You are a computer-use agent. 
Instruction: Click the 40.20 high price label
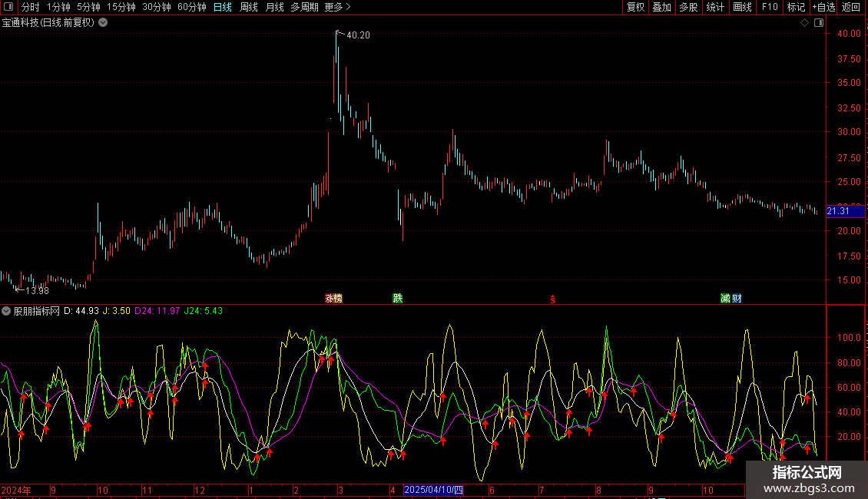358,35
